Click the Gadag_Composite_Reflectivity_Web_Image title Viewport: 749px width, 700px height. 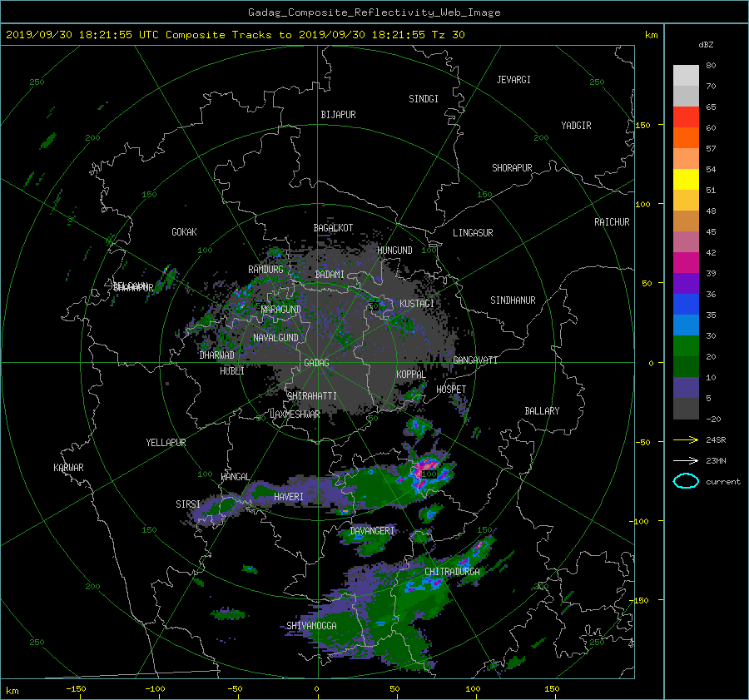pyautogui.click(x=374, y=12)
